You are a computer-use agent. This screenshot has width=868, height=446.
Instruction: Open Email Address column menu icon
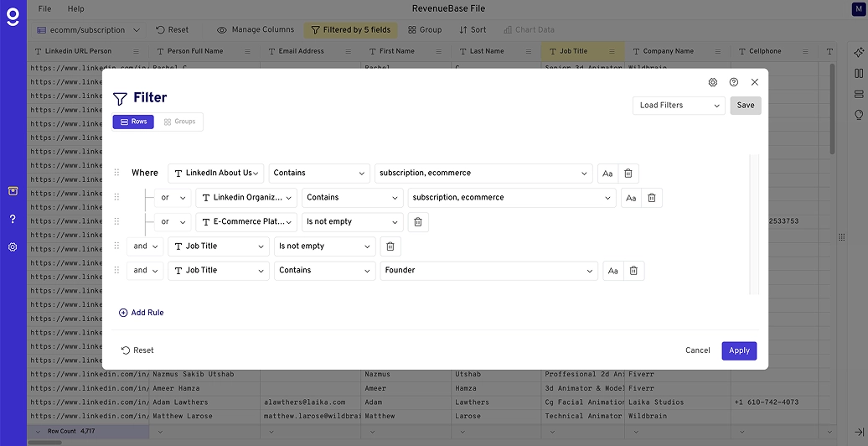click(x=349, y=51)
